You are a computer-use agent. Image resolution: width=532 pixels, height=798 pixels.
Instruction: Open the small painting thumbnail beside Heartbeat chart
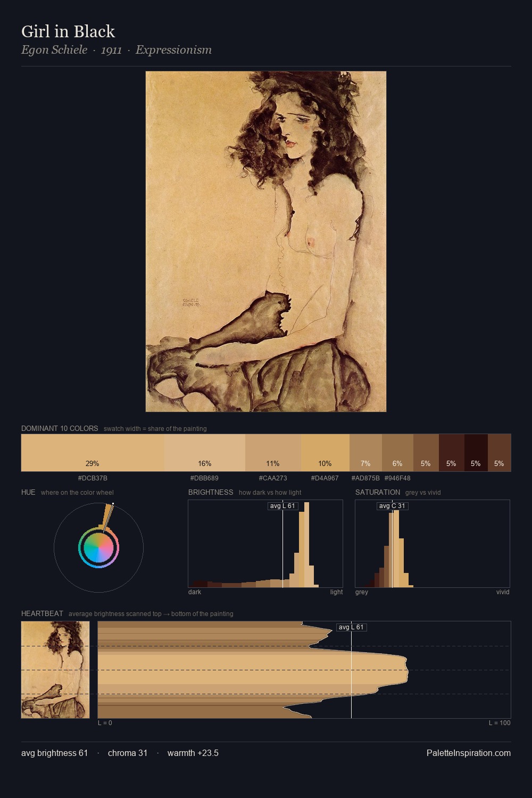pos(55,670)
